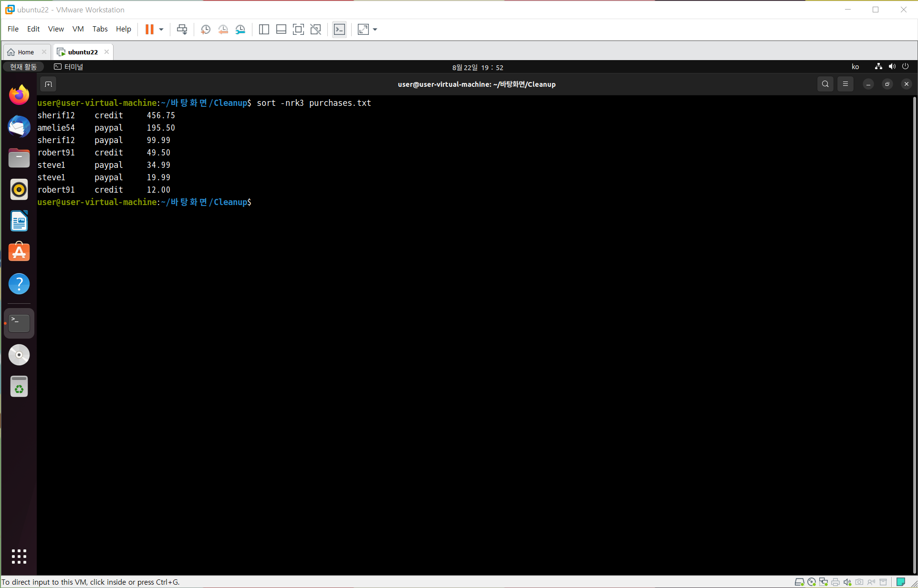Screen dimensions: 918x588
Task: Open Rhythmbox from the dock
Action: (x=19, y=190)
